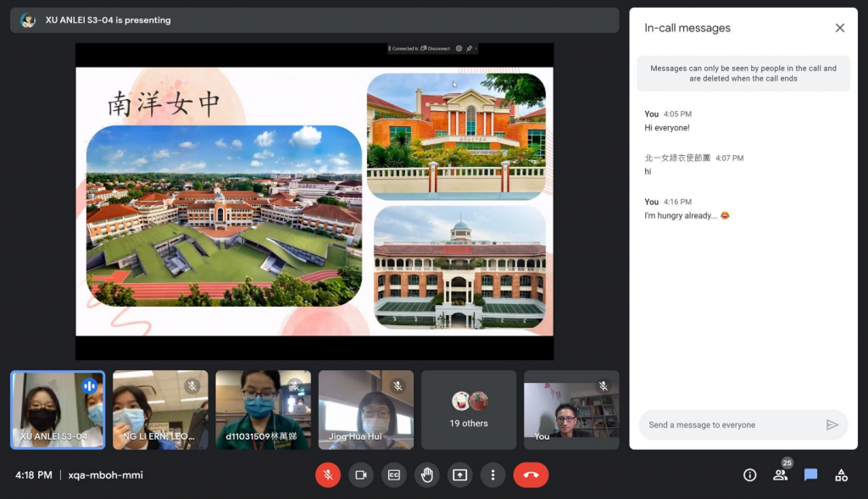The height and width of the screenshot is (499, 868).
Task: Click the white clock tower building photo
Action: coord(459,267)
